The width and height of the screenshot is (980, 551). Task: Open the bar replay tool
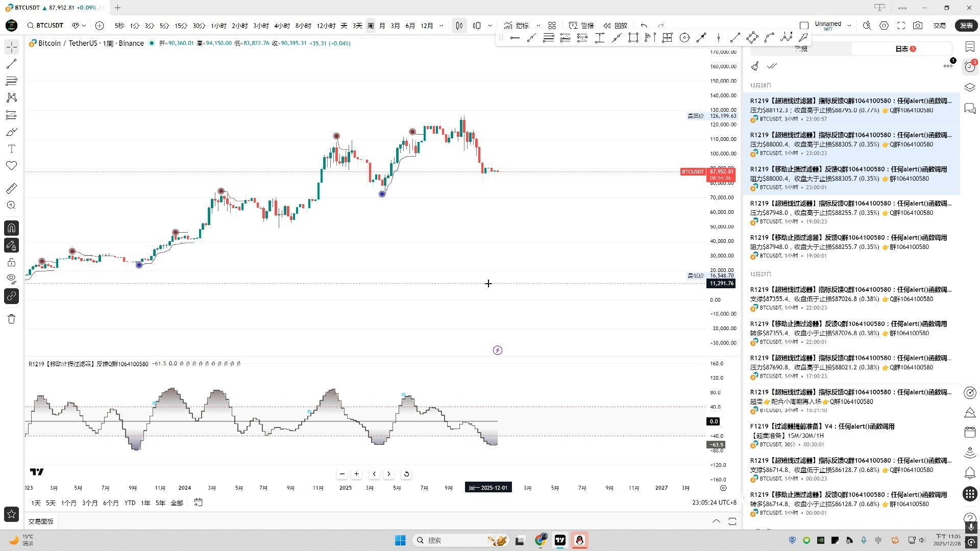click(616, 26)
